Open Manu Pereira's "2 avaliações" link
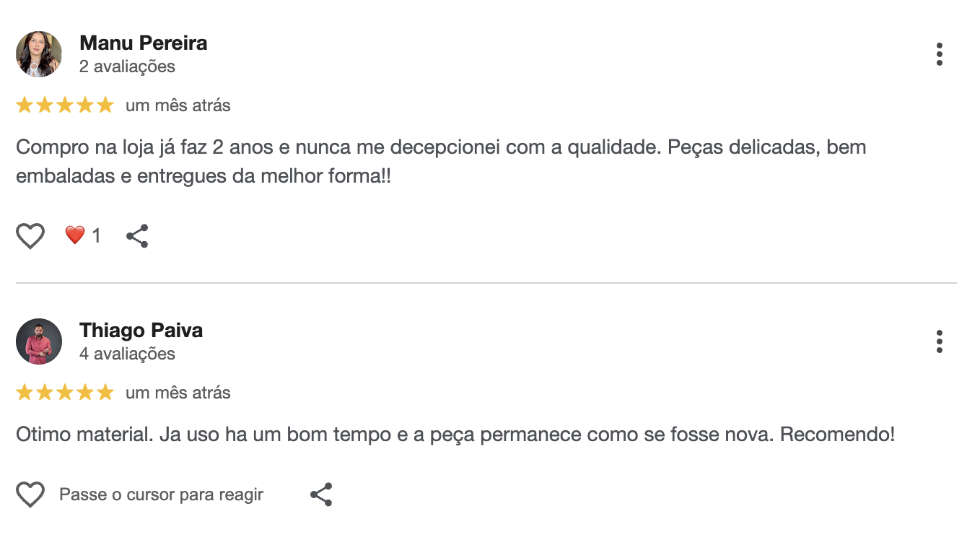Viewport: 980px width, 540px height. click(127, 67)
